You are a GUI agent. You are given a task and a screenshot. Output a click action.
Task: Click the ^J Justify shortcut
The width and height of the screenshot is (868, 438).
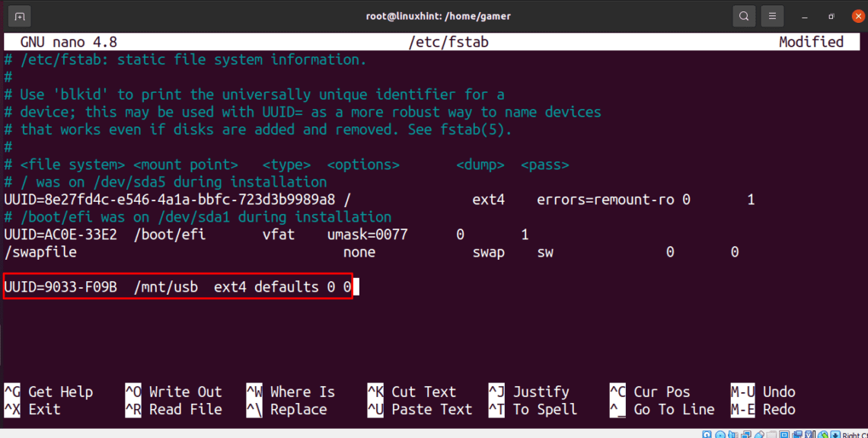(x=528, y=392)
